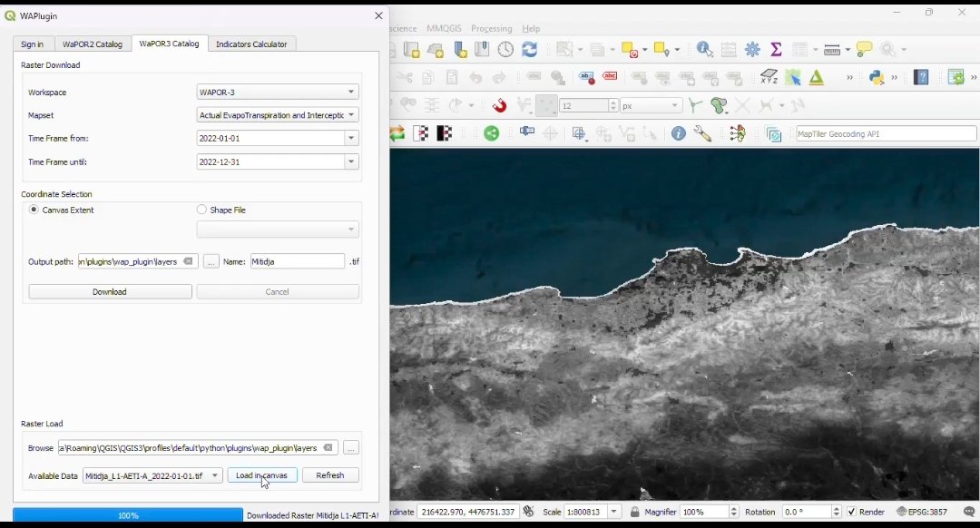Select the Identify Features tool
This screenshot has width=980, height=528.
click(704, 49)
